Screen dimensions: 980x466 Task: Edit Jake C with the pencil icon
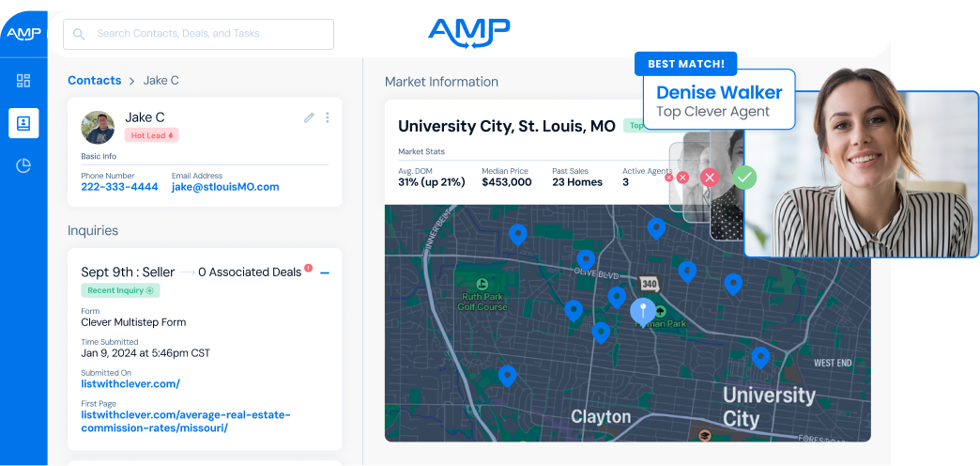pyautogui.click(x=309, y=117)
